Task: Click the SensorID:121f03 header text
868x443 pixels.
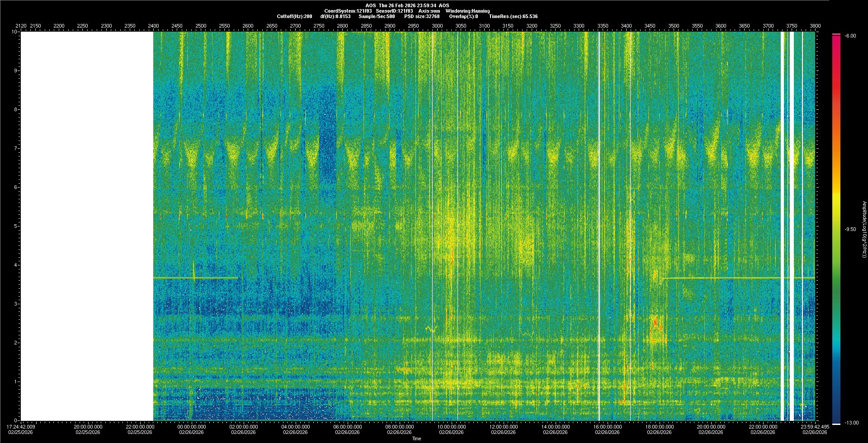Action: (x=394, y=11)
